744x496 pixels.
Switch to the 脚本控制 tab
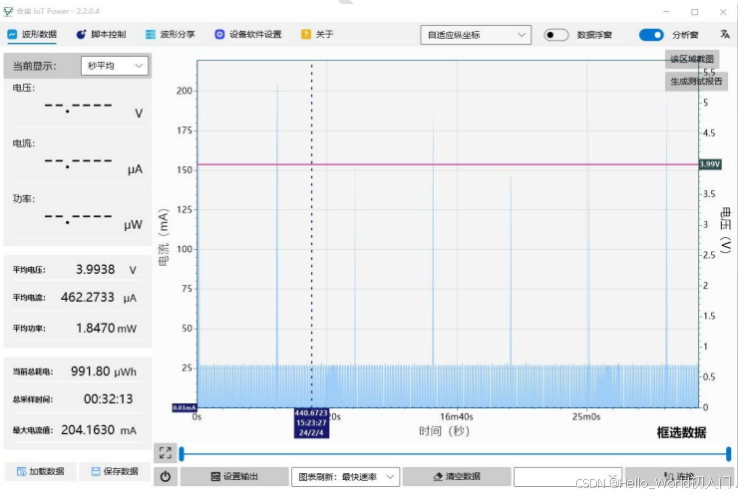click(x=101, y=34)
